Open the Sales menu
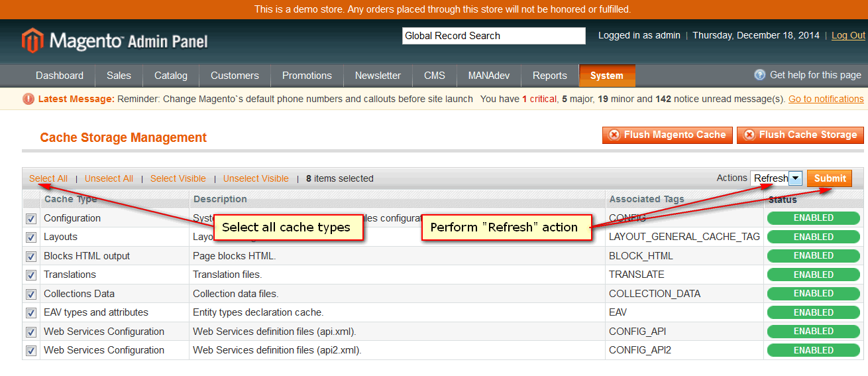 pos(119,76)
